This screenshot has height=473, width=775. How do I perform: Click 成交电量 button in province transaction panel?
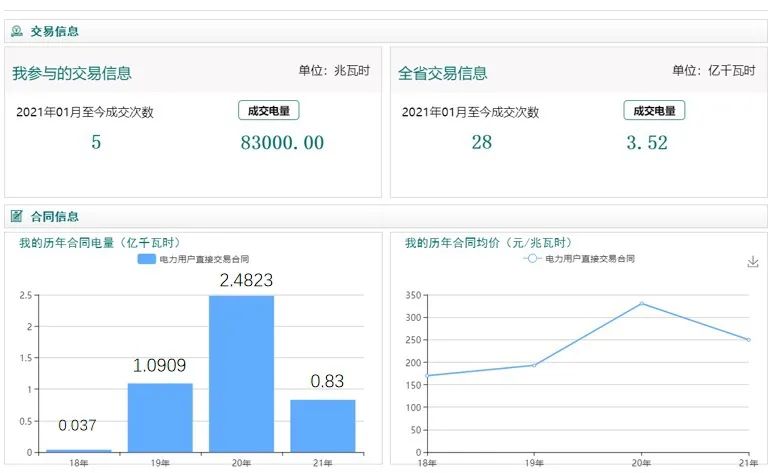pos(654,110)
